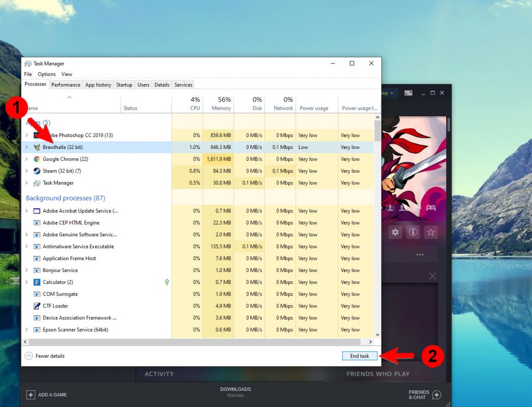Switch to the Services tab

click(183, 85)
